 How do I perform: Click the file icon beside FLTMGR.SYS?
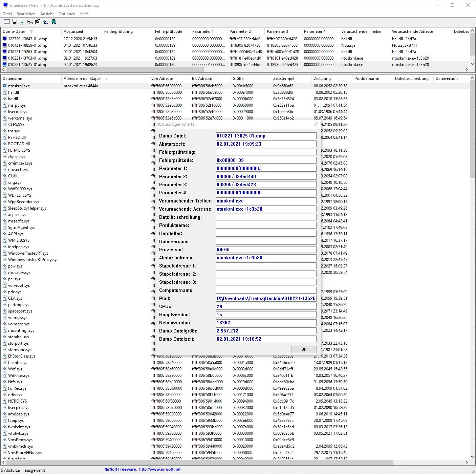(5, 150)
